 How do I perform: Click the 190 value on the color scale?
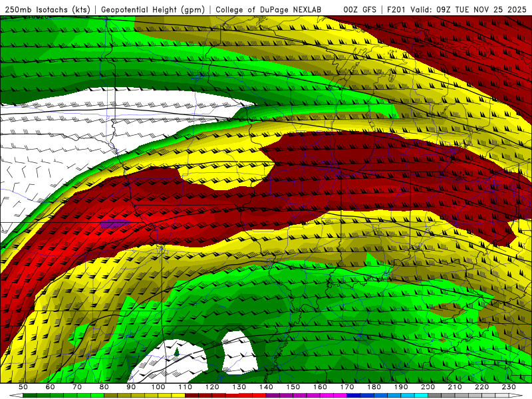point(401,387)
